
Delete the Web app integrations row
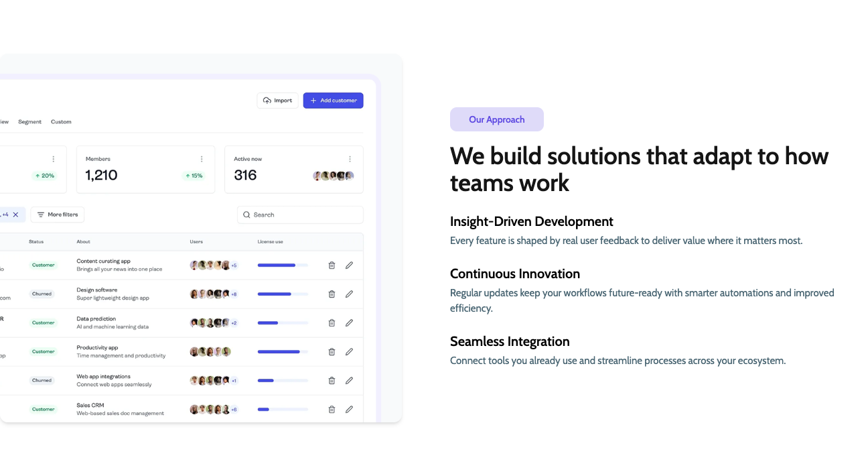coord(332,381)
